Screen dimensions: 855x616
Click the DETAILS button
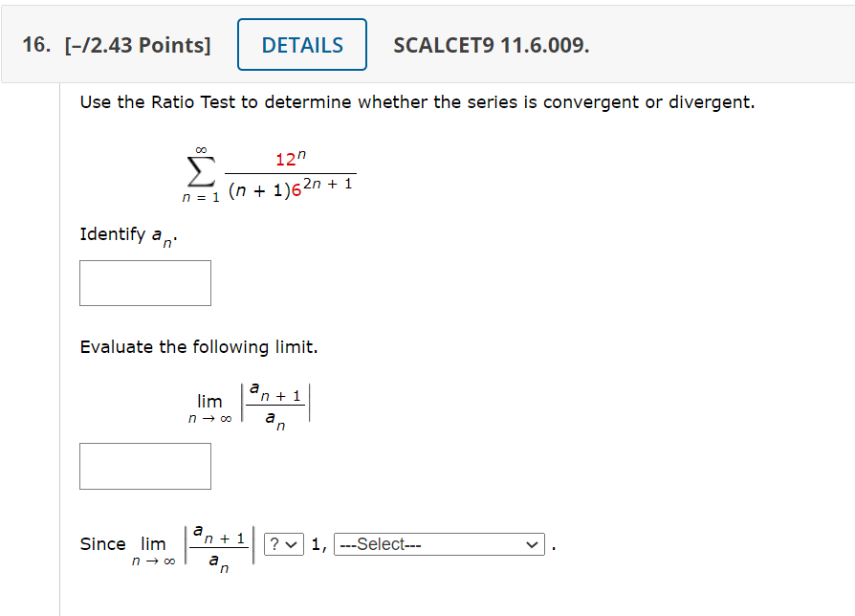coord(301,44)
